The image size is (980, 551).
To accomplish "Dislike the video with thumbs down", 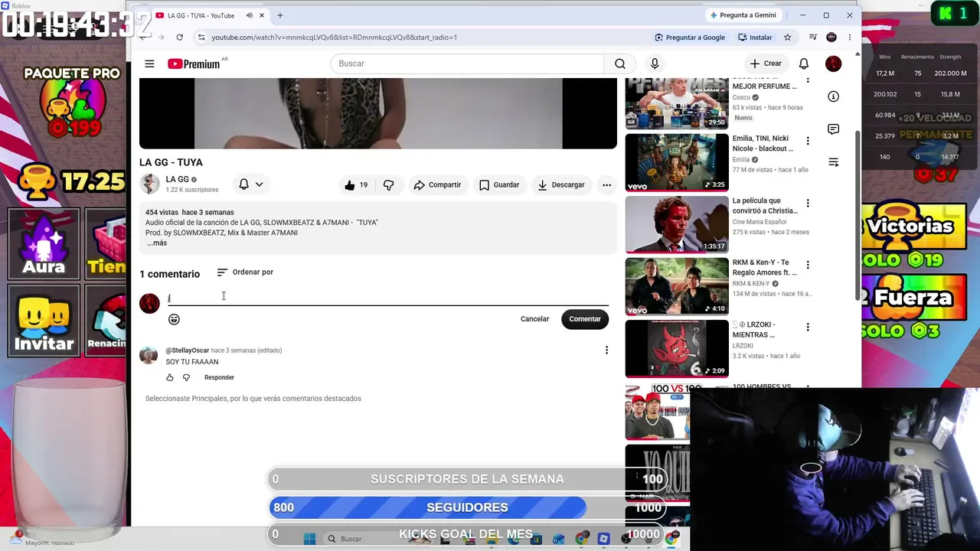I will (x=389, y=184).
